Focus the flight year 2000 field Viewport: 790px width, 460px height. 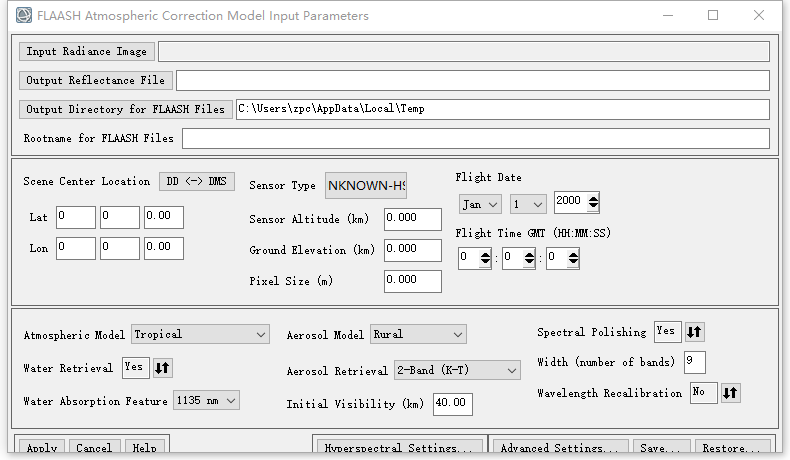571,202
